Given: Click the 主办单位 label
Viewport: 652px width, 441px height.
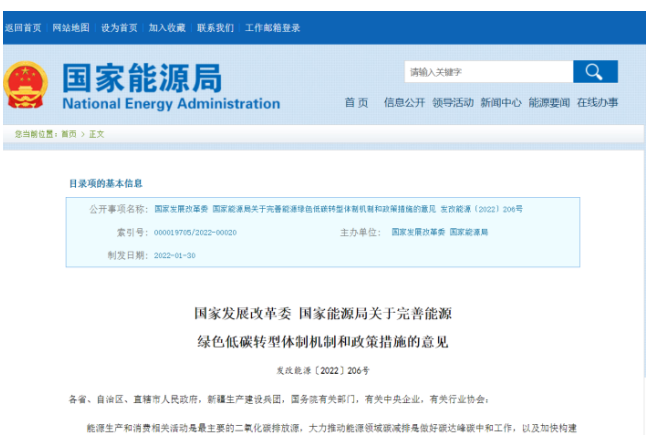Looking at the screenshot, I should 361,232.
